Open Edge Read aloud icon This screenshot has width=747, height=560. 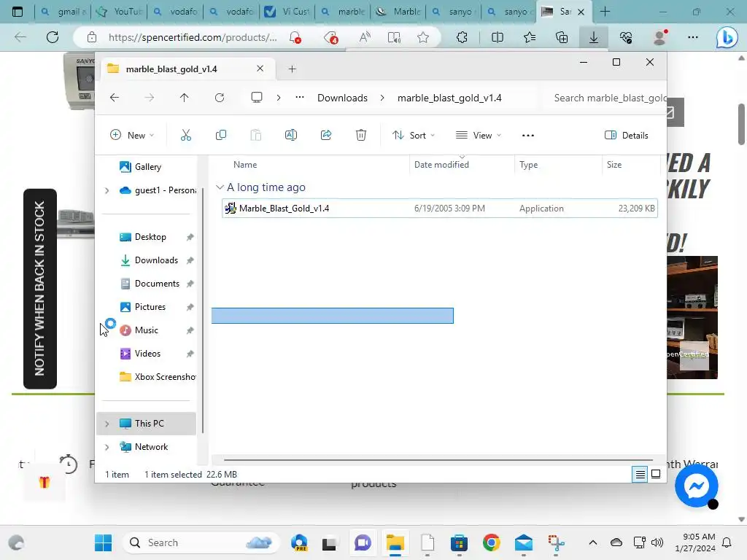[365, 37]
